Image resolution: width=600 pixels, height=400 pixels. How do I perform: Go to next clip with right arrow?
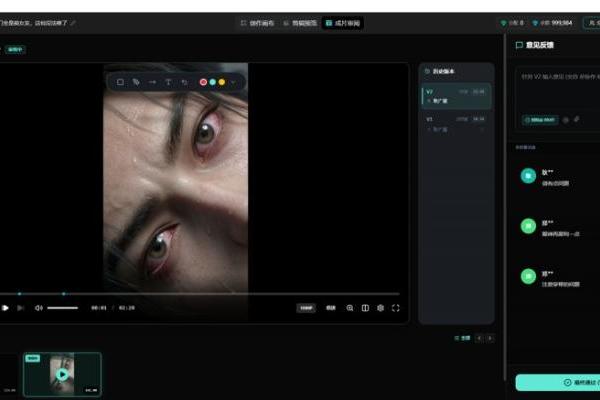click(490, 338)
